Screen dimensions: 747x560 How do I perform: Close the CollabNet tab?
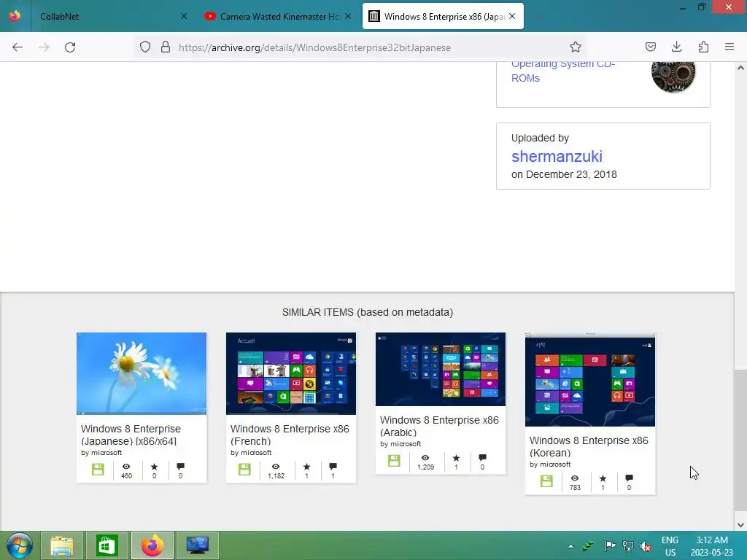click(x=184, y=16)
